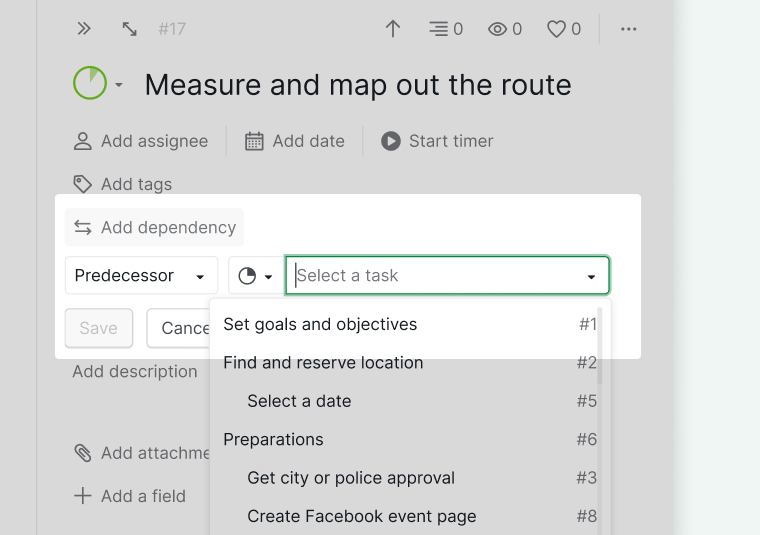Expand task to full screen view
The image size is (760, 535).
click(x=129, y=29)
